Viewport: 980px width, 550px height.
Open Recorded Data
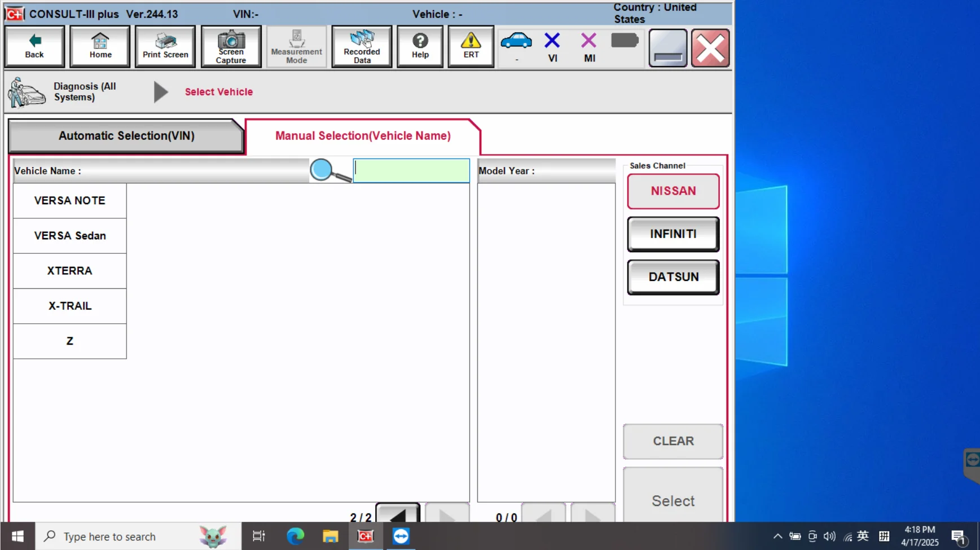(x=362, y=46)
